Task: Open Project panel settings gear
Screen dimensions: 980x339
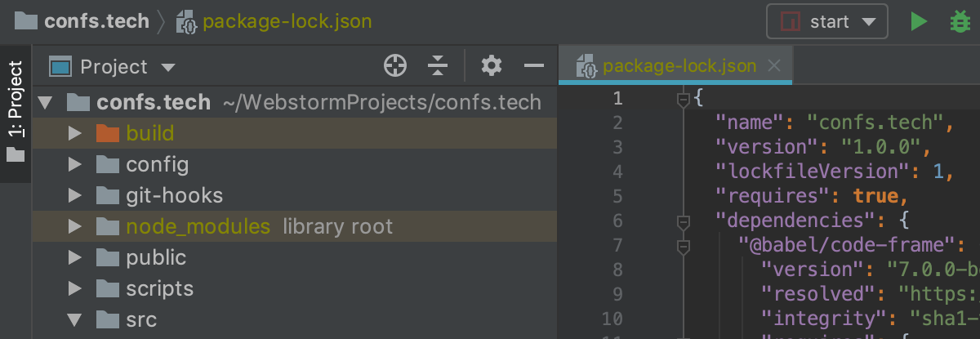Action: [491, 66]
